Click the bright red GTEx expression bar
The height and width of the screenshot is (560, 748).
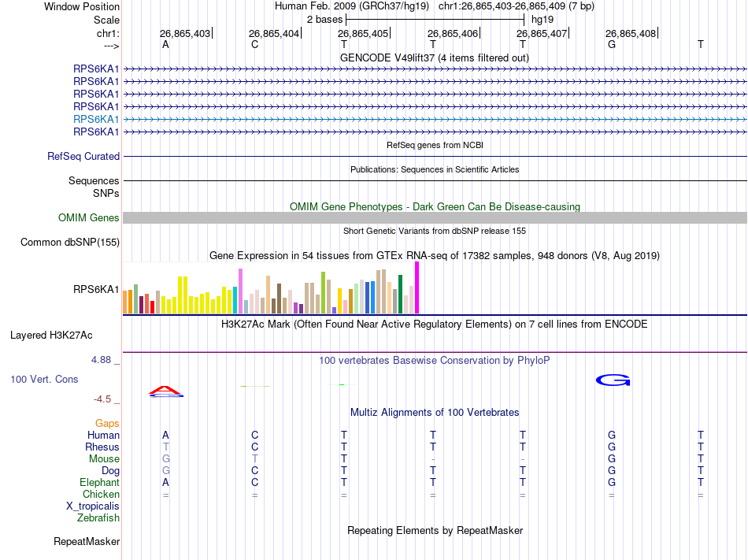(152, 307)
